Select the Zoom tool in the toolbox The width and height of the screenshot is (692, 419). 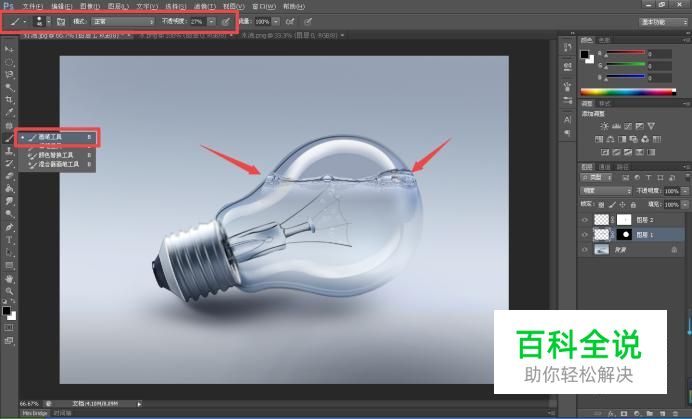[x=9, y=291]
